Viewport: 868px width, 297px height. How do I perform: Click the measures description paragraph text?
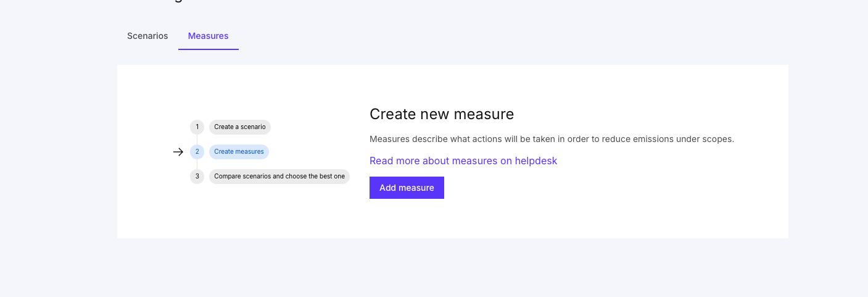(x=552, y=139)
